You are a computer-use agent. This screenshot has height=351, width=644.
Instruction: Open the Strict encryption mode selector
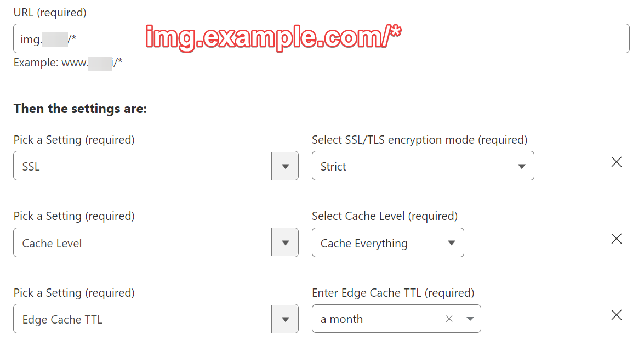(x=417, y=166)
